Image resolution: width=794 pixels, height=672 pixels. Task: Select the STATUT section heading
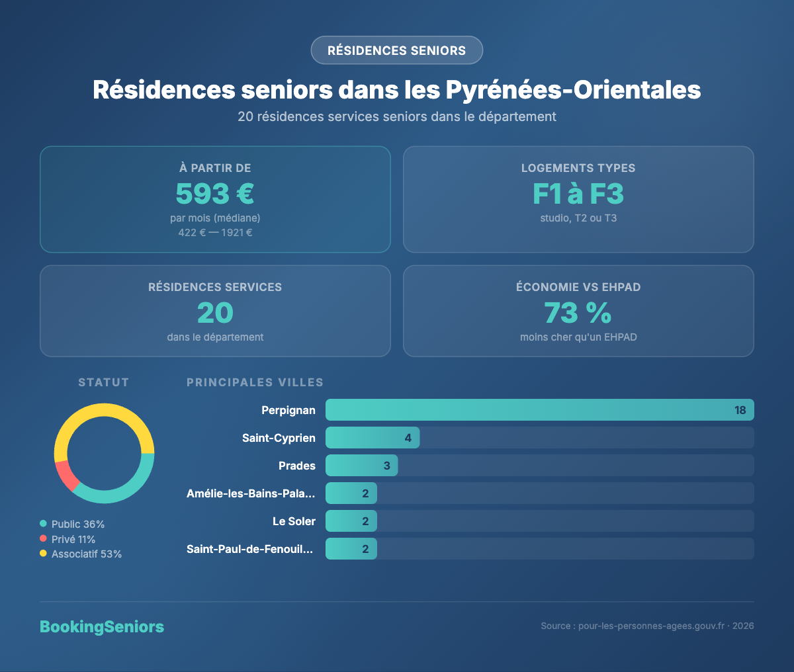[x=103, y=382]
